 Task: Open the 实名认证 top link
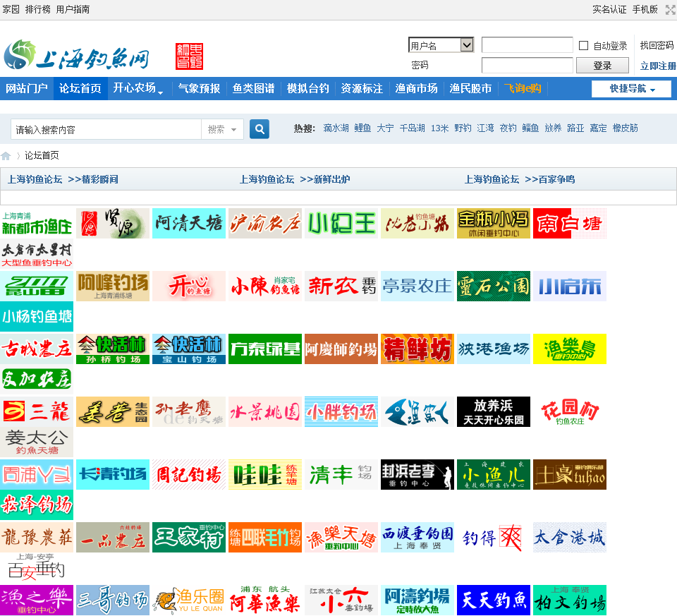pyautogui.click(x=609, y=9)
